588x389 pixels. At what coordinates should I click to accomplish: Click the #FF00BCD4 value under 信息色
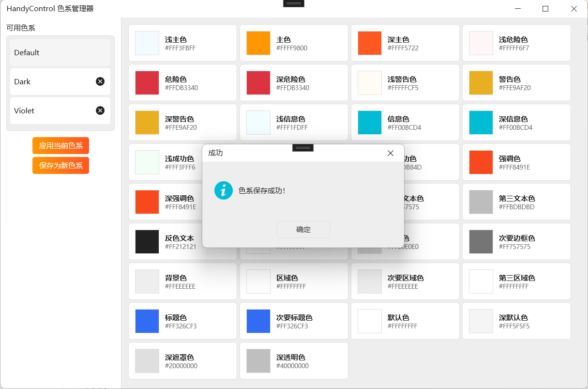click(x=405, y=127)
